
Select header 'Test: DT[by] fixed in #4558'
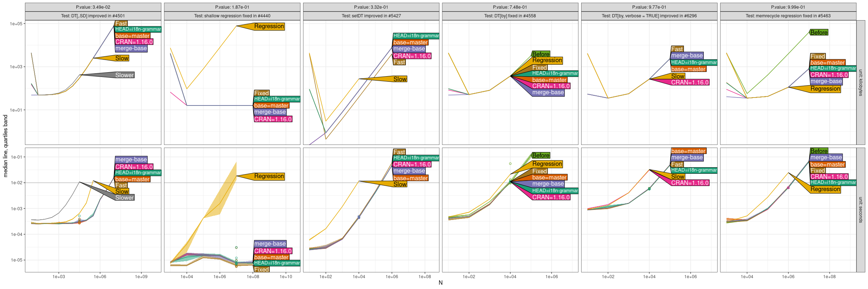pos(510,16)
